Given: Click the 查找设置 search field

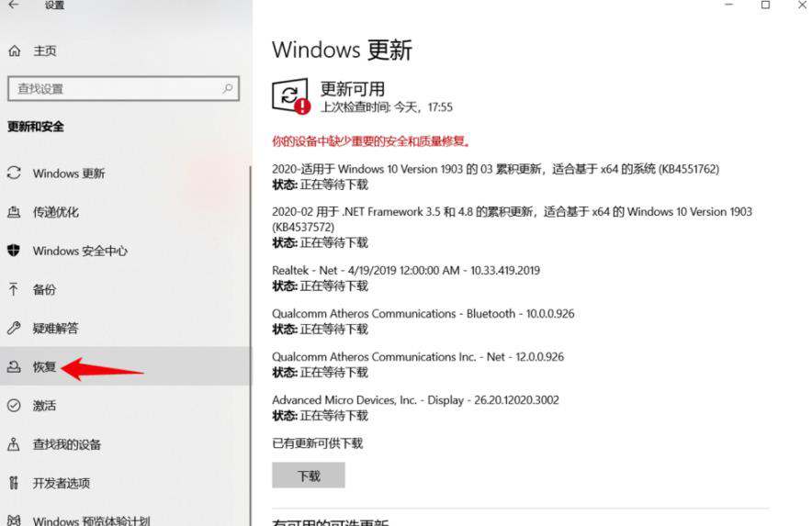Looking at the screenshot, I should [x=123, y=88].
